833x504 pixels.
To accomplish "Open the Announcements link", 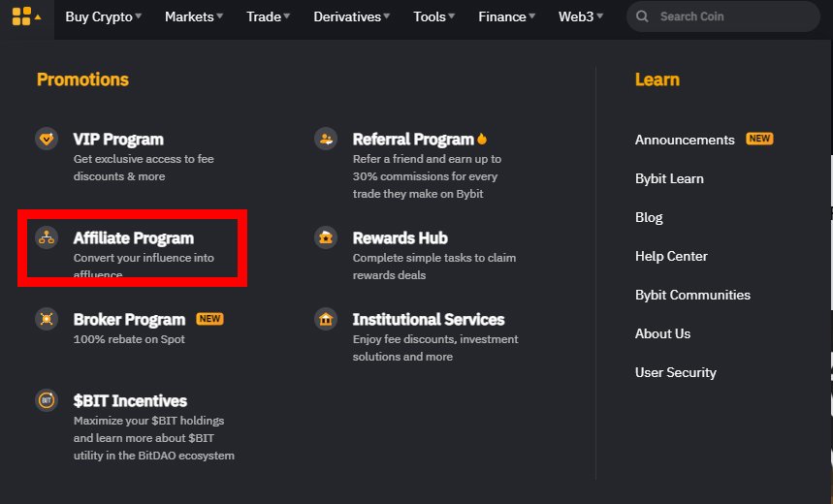I will coord(685,140).
